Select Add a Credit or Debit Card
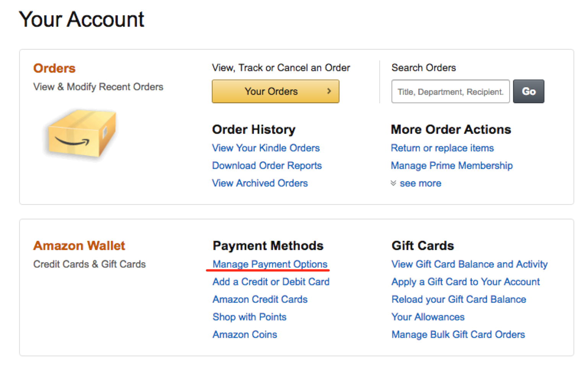This screenshot has width=588, height=367. pos(271,282)
